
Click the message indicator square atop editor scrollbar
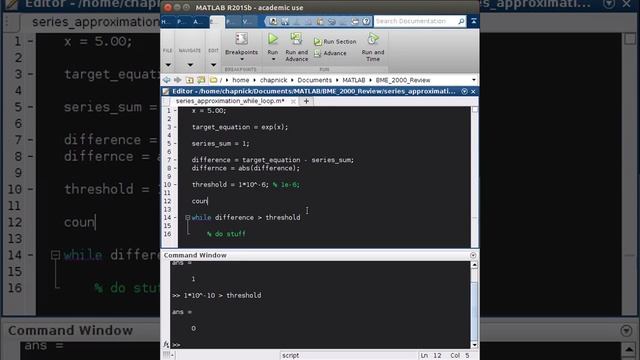pos(475,110)
